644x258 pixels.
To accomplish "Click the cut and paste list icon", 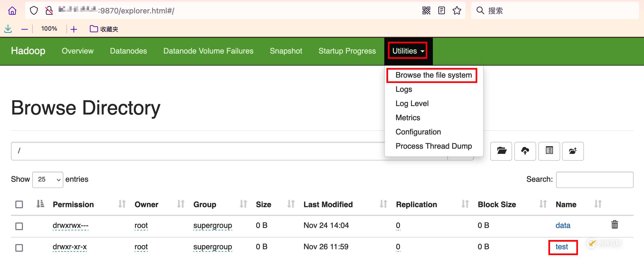I will click(549, 151).
